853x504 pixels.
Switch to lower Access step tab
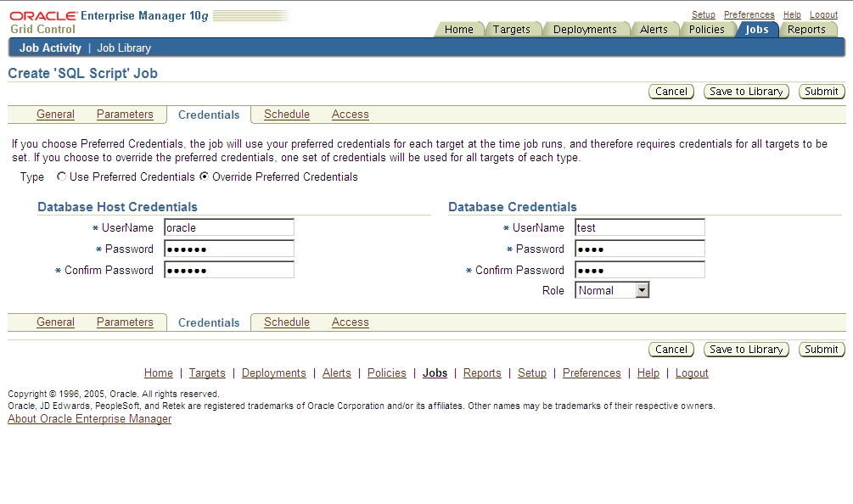point(351,322)
